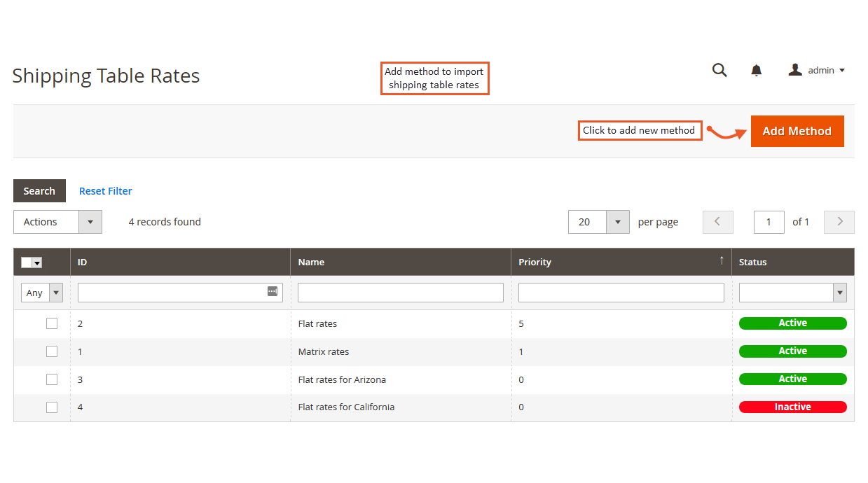This screenshot has height=483, width=868.
Task: Check the row checkbox for Flat rates
Action: tap(51, 323)
